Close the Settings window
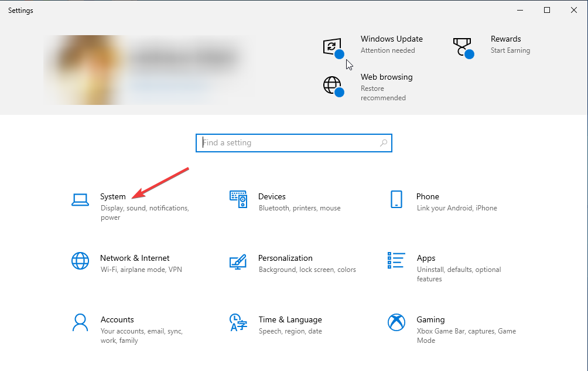 click(574, 11)
